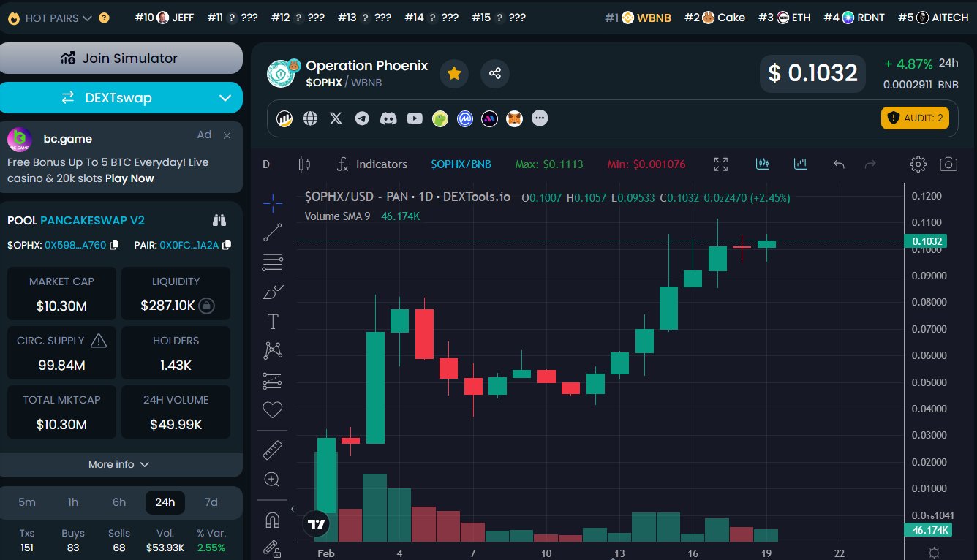Open the AUDIT: 2 badge

point(915,118)
